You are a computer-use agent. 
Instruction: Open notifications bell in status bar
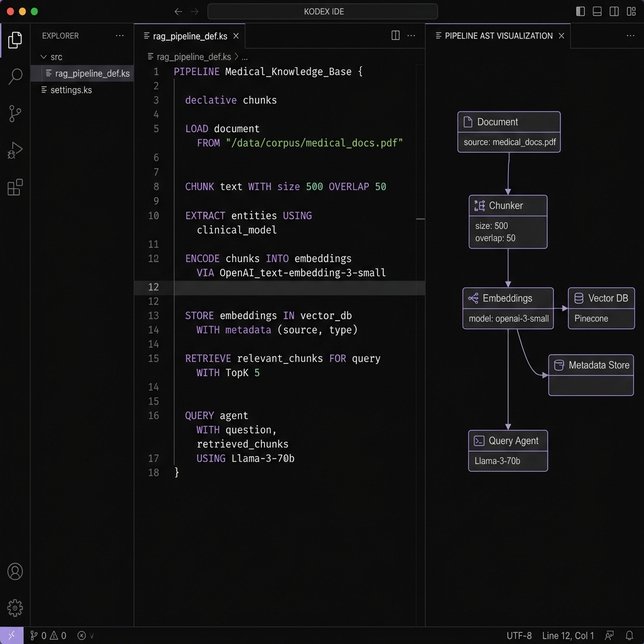pos(629,636)
